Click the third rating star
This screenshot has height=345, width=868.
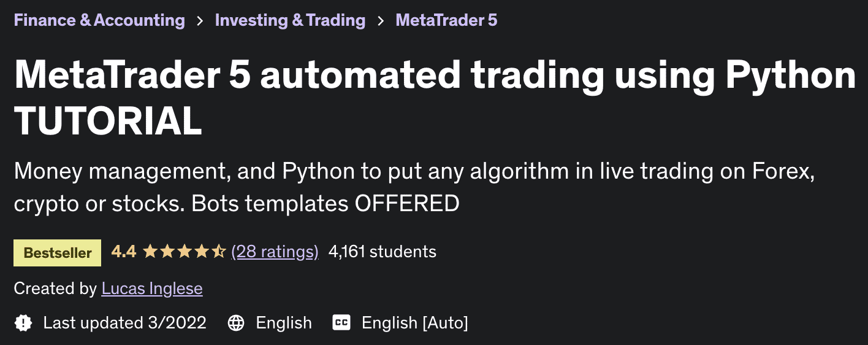185,251
